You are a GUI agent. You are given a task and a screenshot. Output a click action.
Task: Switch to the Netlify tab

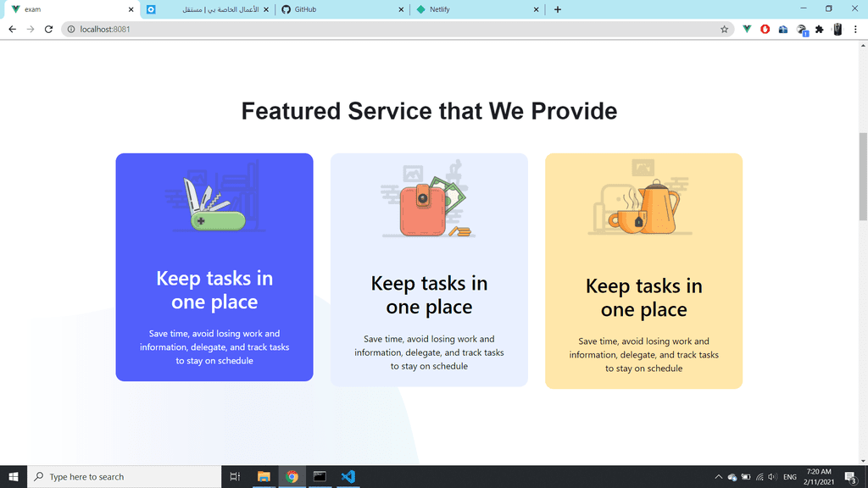click(477, 9)
